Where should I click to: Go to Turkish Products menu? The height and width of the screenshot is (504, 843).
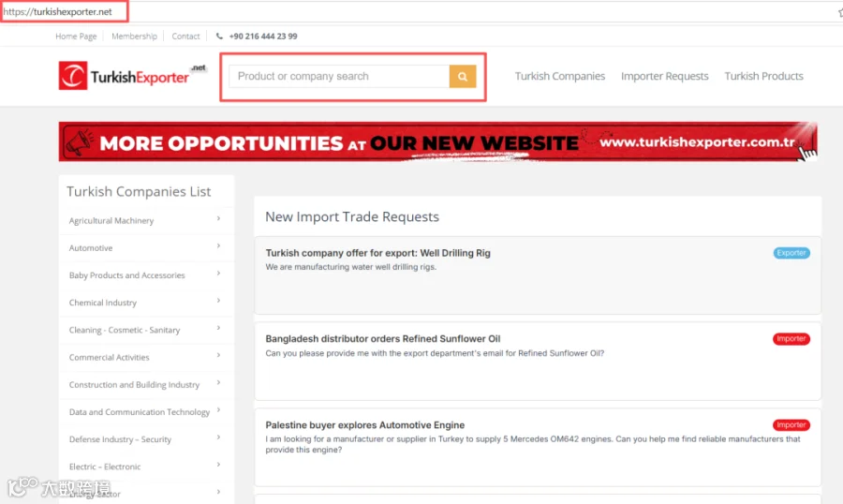pos(763,77)
